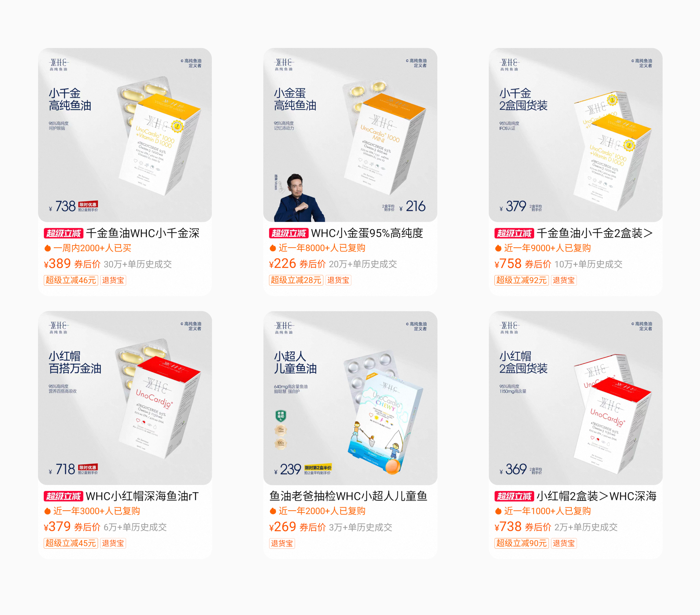Click the 千金鱼油小千金2盒装 product title
The image size is (700, 615).
[594, 233]
